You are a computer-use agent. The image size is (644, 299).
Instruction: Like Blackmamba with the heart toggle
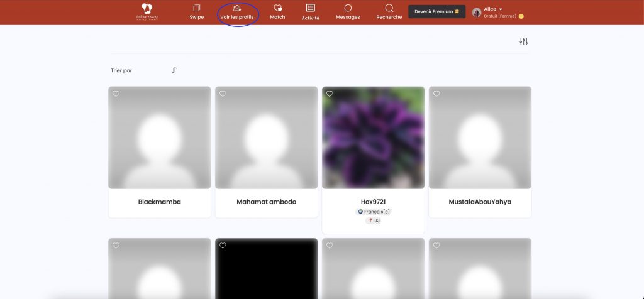[116, 94]
